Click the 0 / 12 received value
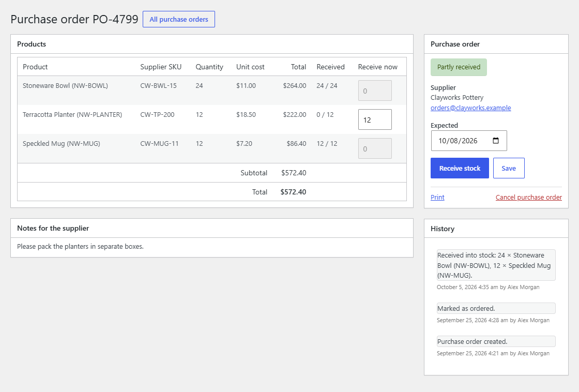 coord(325,114)
